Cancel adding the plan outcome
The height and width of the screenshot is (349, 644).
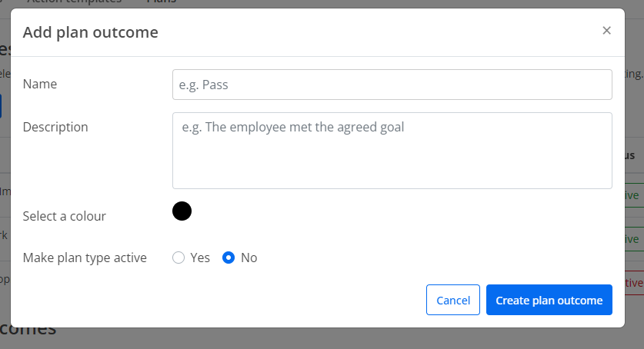click(453, 300)
